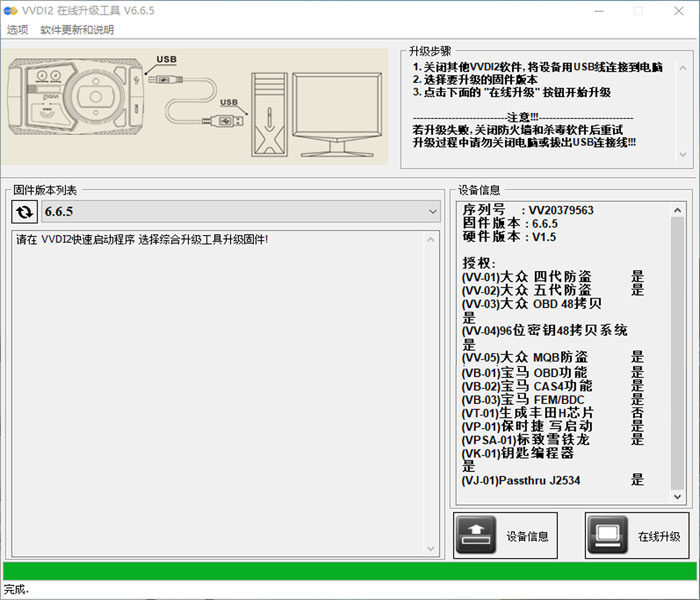Click the 完成. status bar text

16,590
